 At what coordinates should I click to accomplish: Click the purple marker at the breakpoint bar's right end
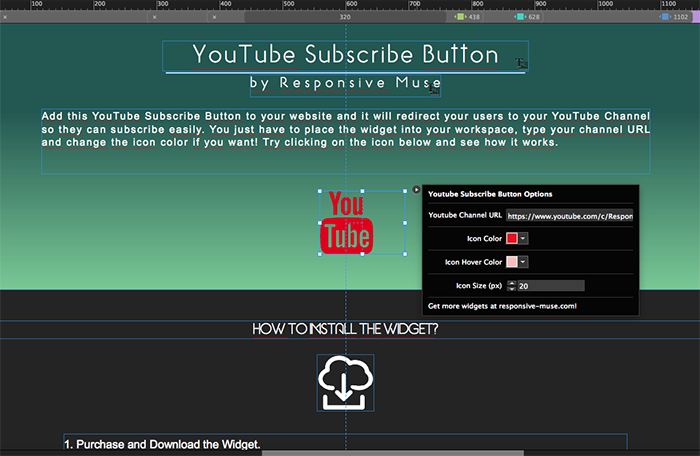[x=696, y=17]
